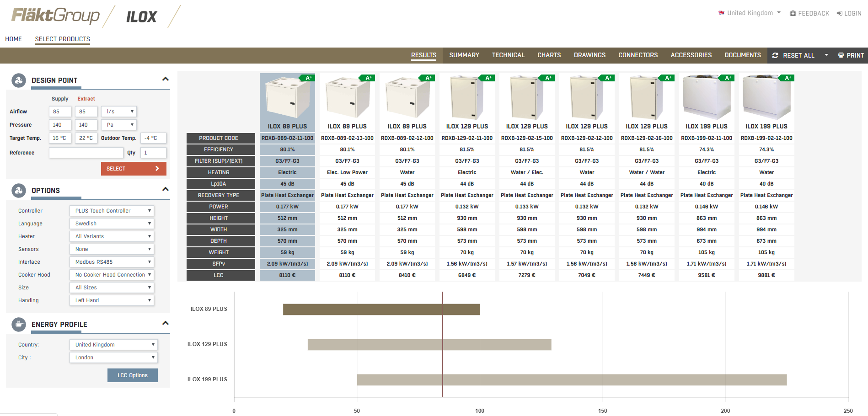Click the ILOX 89 PLUS range bar

pos(381,309)
